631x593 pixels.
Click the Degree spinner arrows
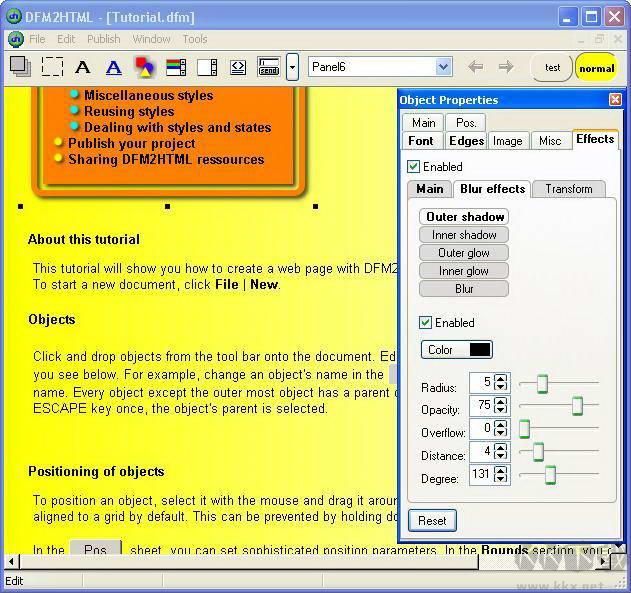(x=501, y=474)
